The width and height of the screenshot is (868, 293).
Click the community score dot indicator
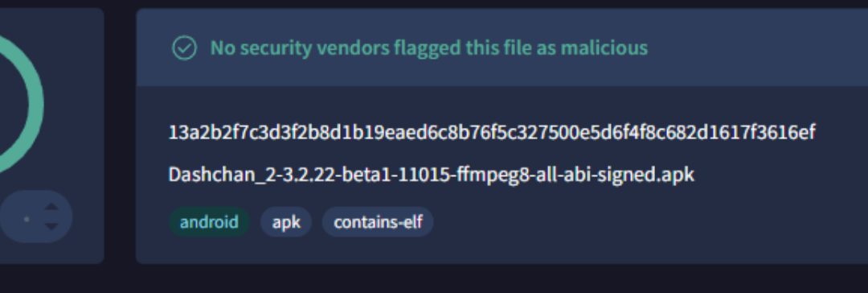coord(26,219)
